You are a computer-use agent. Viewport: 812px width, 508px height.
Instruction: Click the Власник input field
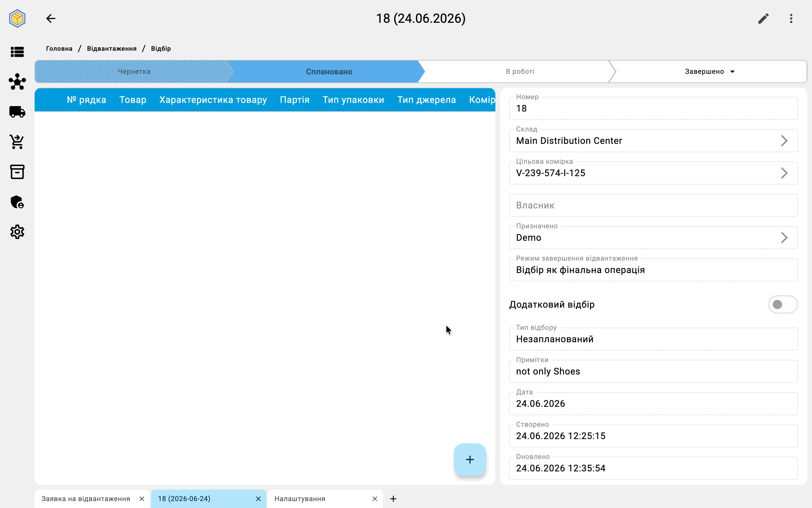coord(653,205)
